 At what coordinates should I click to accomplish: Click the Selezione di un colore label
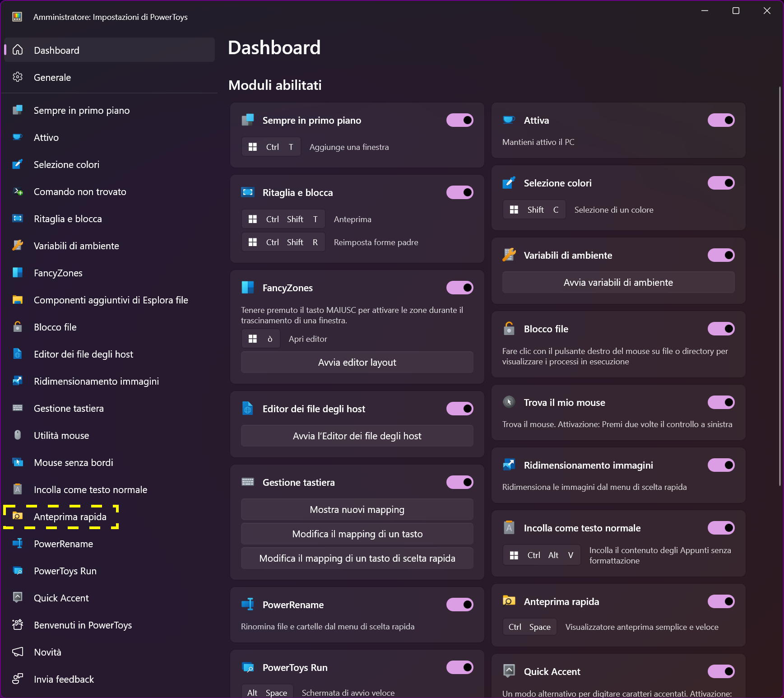[614, 209]
